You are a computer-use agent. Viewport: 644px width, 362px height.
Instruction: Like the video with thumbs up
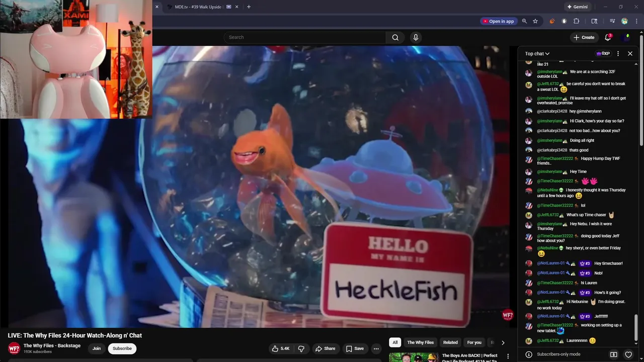[281, 348]
